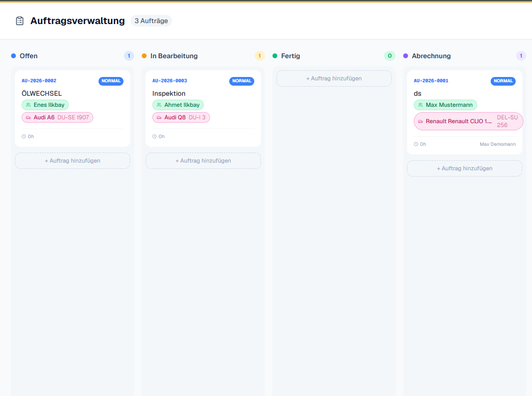Add an order in the Offen column
This screenshot has width=532, height=396.
73,161
